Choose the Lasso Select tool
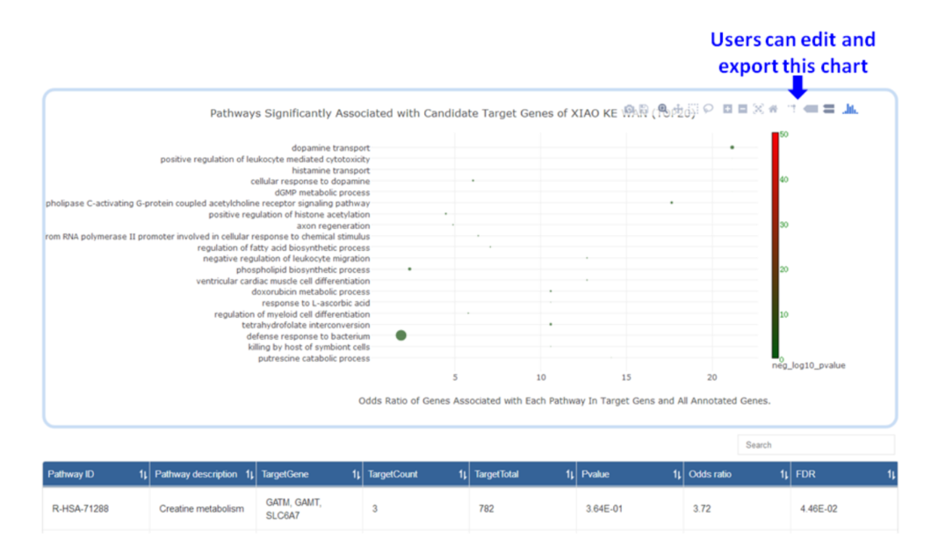 tap(708, 109)
